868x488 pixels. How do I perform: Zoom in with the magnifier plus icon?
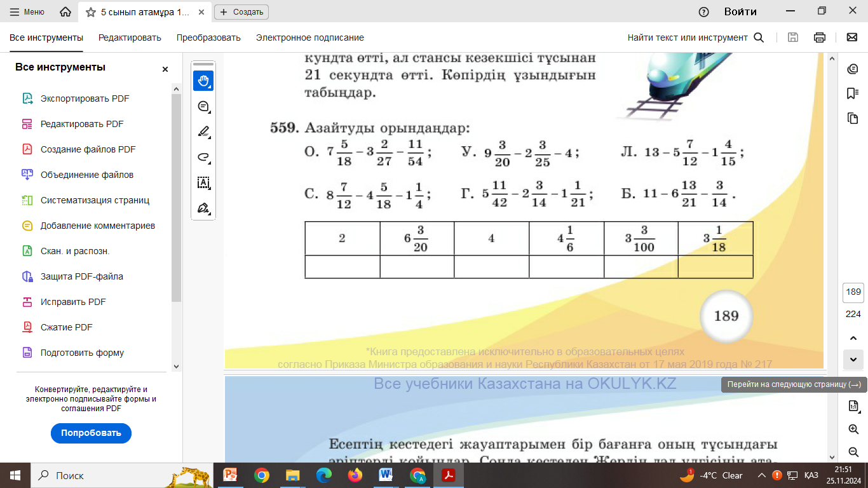(x=853, y=430)
